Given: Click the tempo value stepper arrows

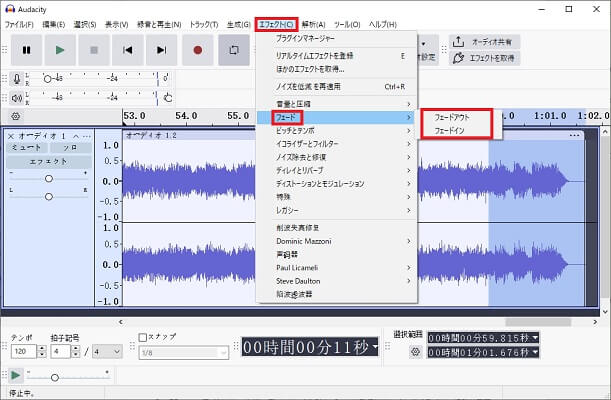Looking at the screenshot, I should pos(42,352).
